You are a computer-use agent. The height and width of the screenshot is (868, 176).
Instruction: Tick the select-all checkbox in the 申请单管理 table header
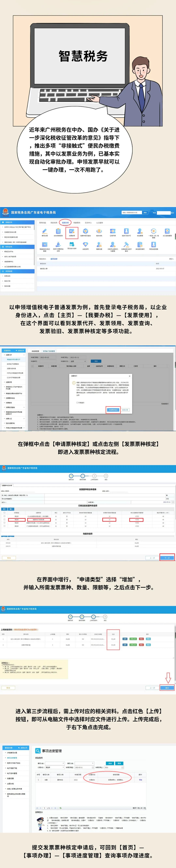(32, 366)
